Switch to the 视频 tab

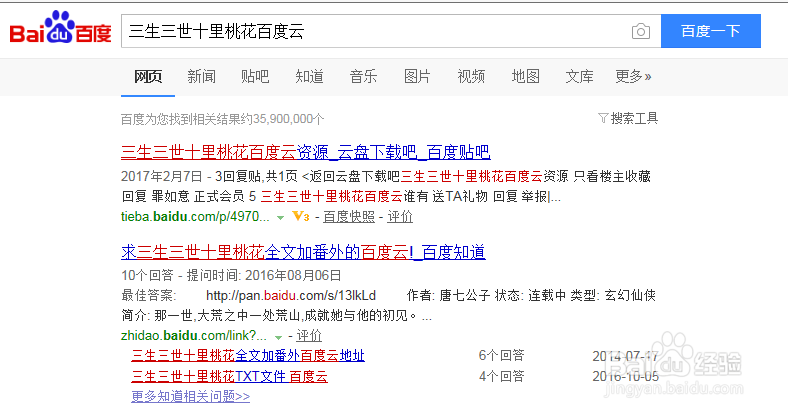(471, 77)
